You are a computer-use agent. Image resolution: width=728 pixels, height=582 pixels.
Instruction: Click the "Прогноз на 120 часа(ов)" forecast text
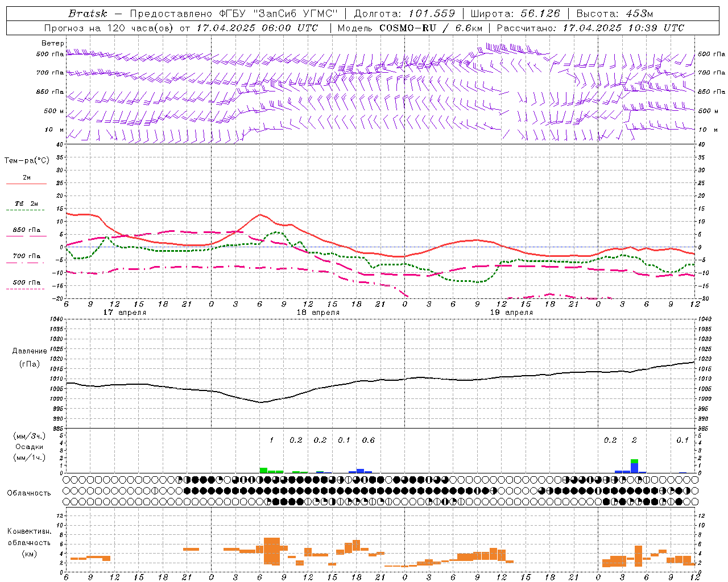(109, 28)
